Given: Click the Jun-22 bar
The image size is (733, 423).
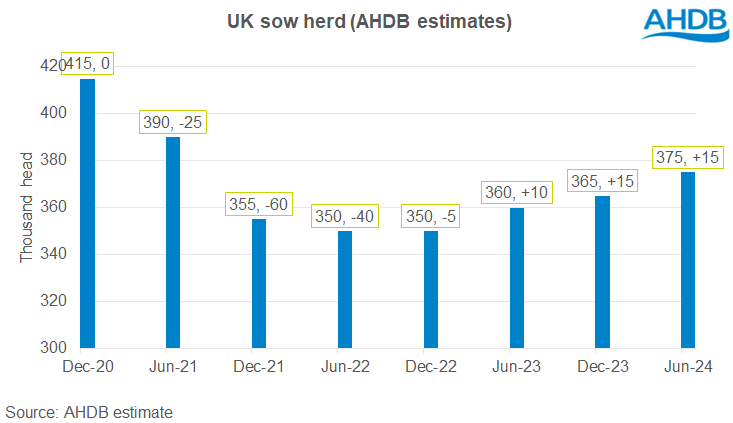Looking at the screenshot, I should pos(345,290).
